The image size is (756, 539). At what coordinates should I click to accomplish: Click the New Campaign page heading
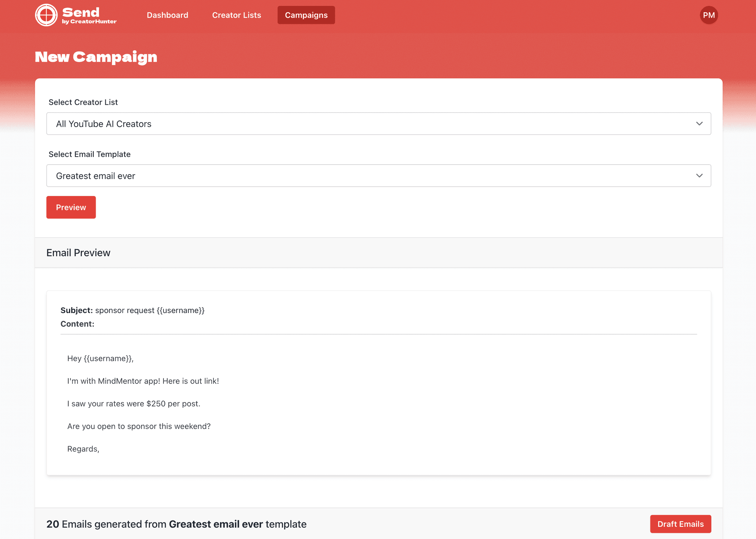click(96, 57)
